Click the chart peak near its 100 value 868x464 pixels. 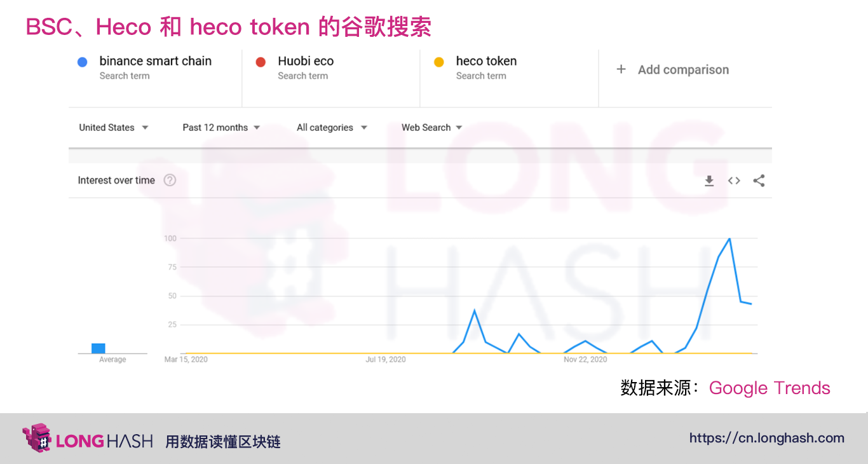pyautogui.click(x=729, y=240)
